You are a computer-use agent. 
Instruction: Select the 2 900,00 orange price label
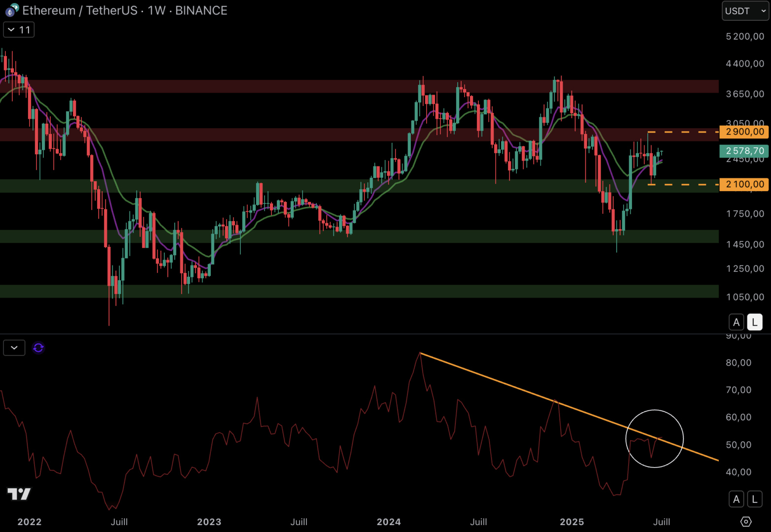coord(744,132)
